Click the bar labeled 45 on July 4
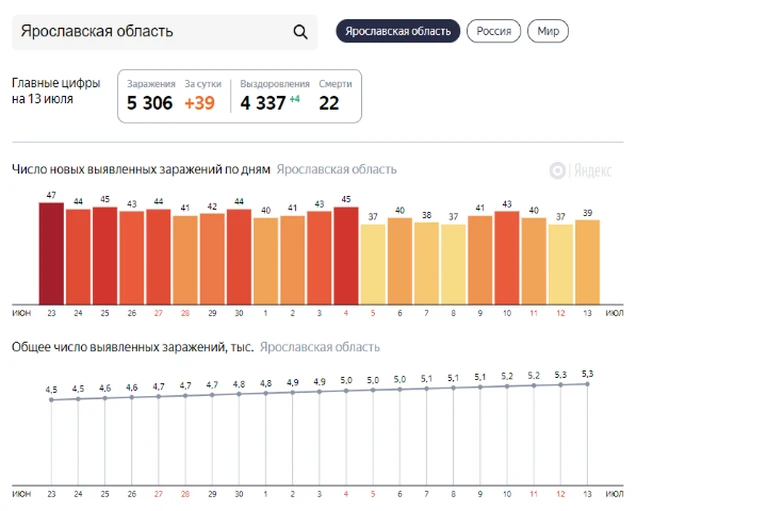This screenshot has height=511, width=767. coord(346,255)
